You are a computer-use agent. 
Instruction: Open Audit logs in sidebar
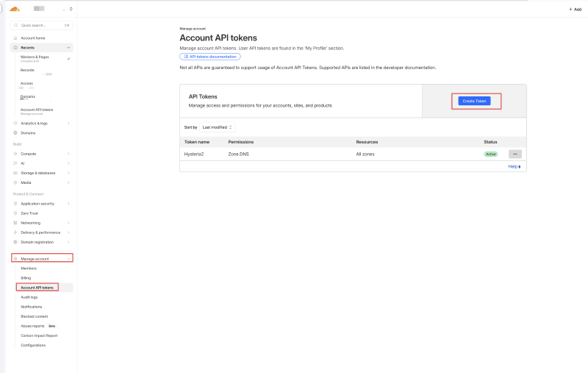(29, 296)
